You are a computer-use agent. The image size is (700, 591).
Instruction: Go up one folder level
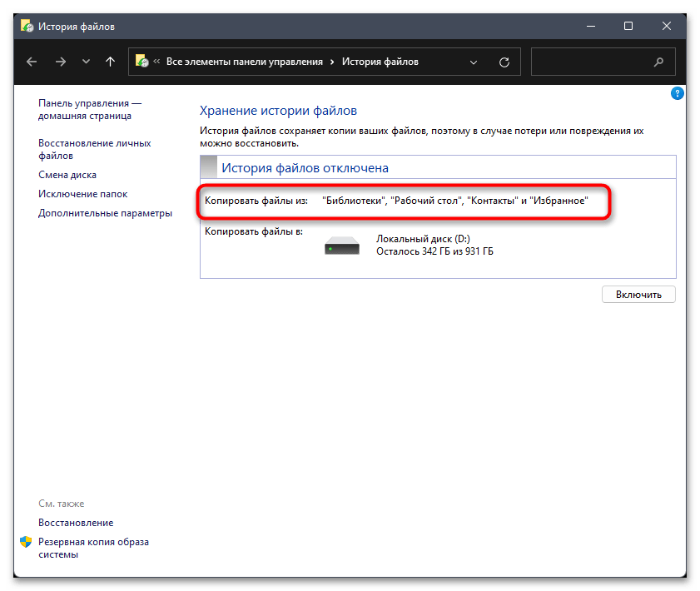(x=110, y=62)
